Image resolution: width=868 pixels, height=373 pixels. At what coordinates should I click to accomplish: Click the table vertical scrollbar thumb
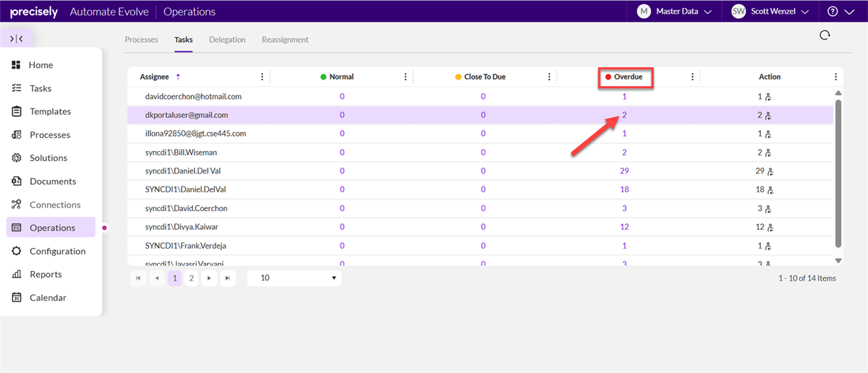pyautogui.click(x=838, y=173)
